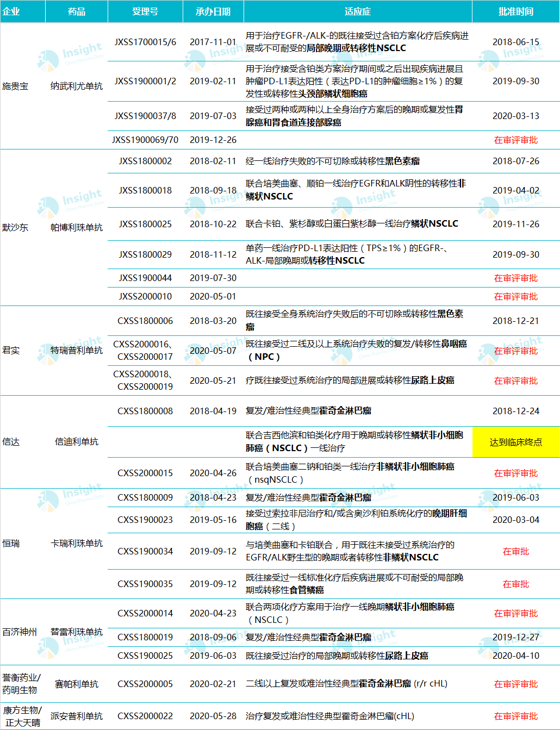Select the drug name 特瑞普利单抗
560x730 pixels.
tap(77, 350)
